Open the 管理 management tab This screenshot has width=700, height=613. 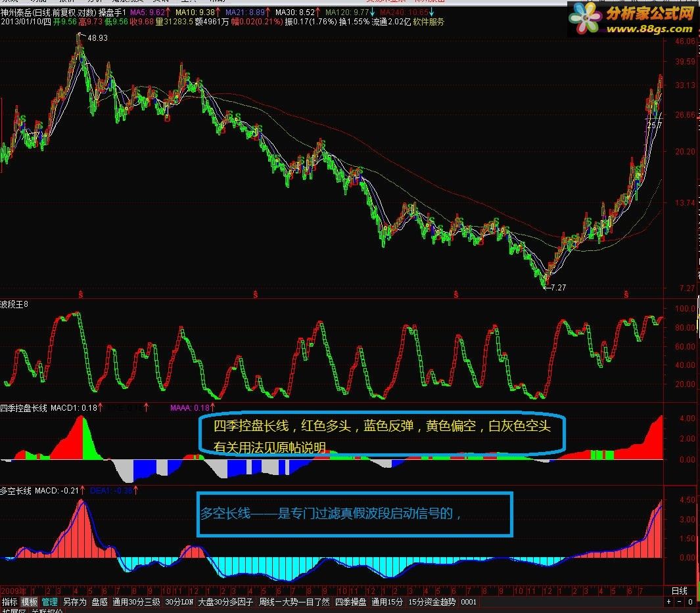[49, 602]
